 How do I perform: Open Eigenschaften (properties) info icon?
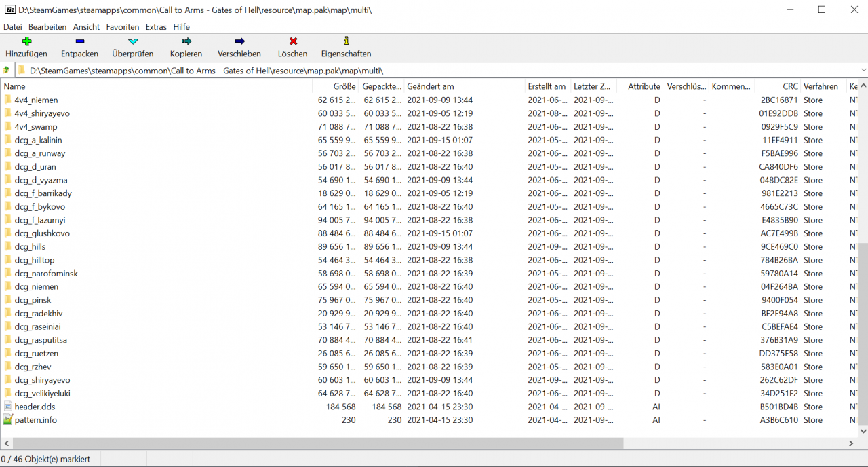pyautogui.click(x=346, y=42)
